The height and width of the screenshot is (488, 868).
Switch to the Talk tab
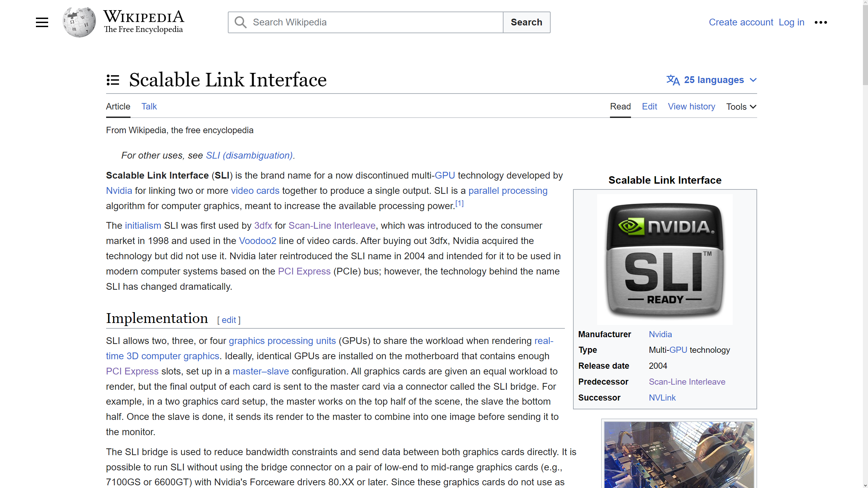149,106
